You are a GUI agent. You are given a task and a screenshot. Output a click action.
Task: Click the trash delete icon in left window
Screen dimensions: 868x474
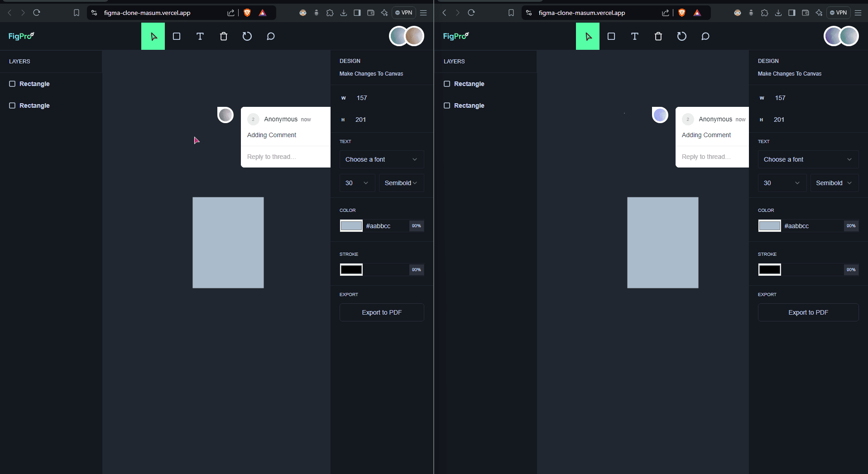tap(224, 36)
